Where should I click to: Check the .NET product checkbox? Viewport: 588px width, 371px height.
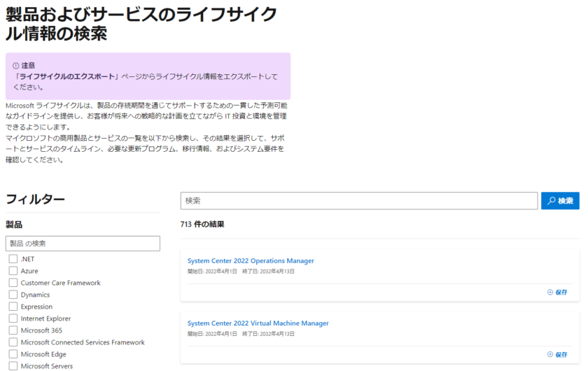click(13, 259)
